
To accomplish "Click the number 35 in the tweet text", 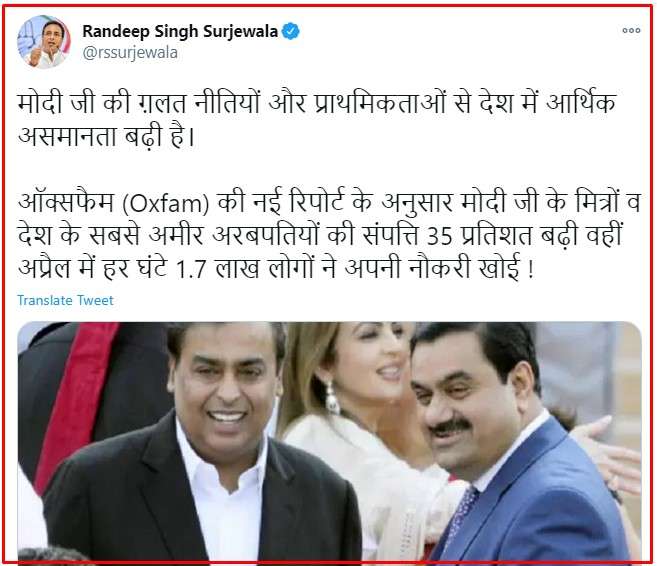I will 440,237.
